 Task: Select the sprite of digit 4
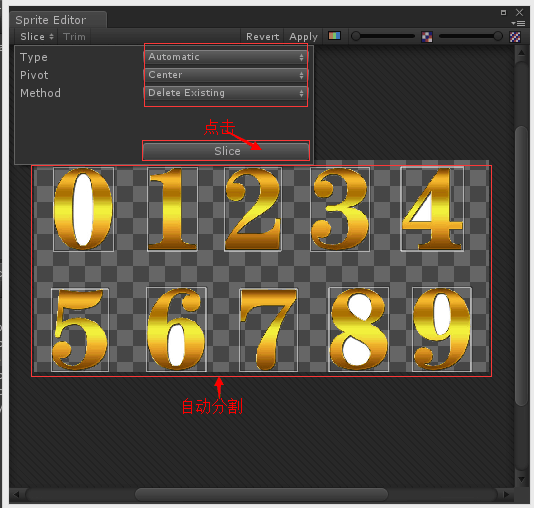tap(432, 209)
